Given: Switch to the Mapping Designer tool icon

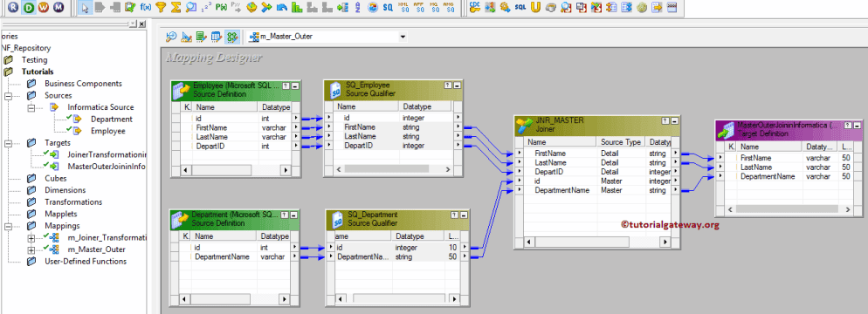Looking at the screenshot, I should (x=232, y=37).
